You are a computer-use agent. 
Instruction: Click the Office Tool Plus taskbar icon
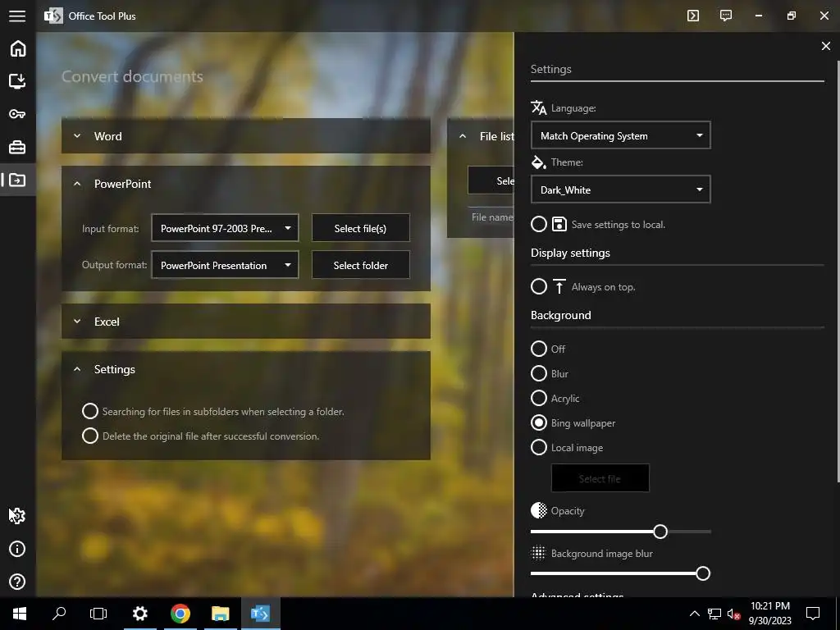(x=260, y=614)
